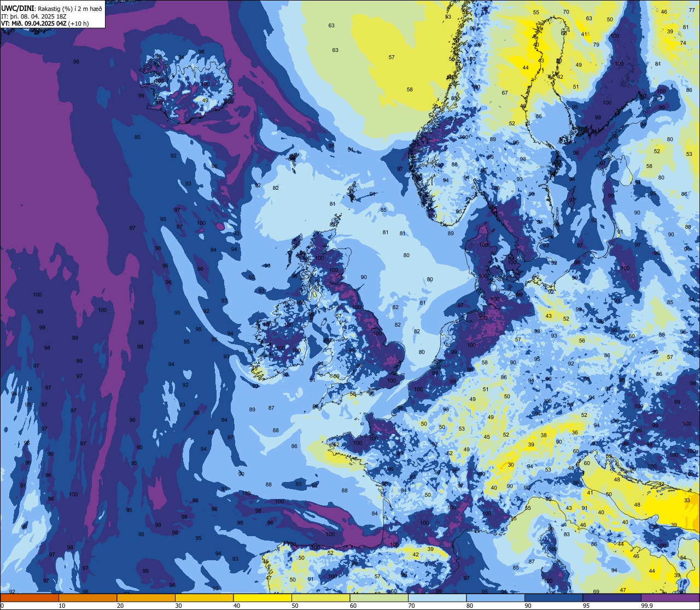Image resolution: width=700 pixels, height=610 pixels.
Task: Click the title 'UWC/DINI: Rakastig (%) í 2 m hæð'
Action: 52,9
